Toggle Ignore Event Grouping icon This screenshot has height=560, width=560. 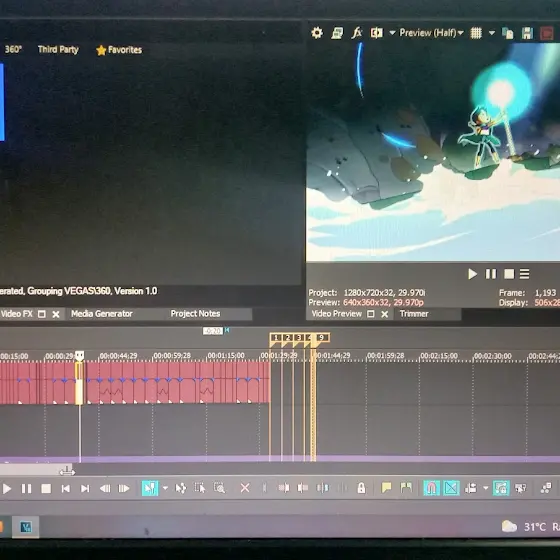(520, 488)
